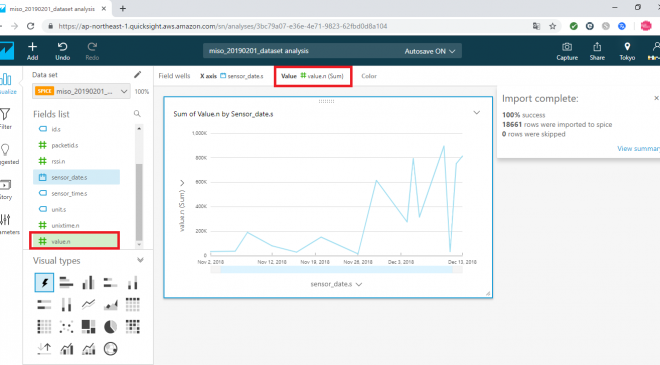Select the geospatial map visual type

click(x=110, y=349)
